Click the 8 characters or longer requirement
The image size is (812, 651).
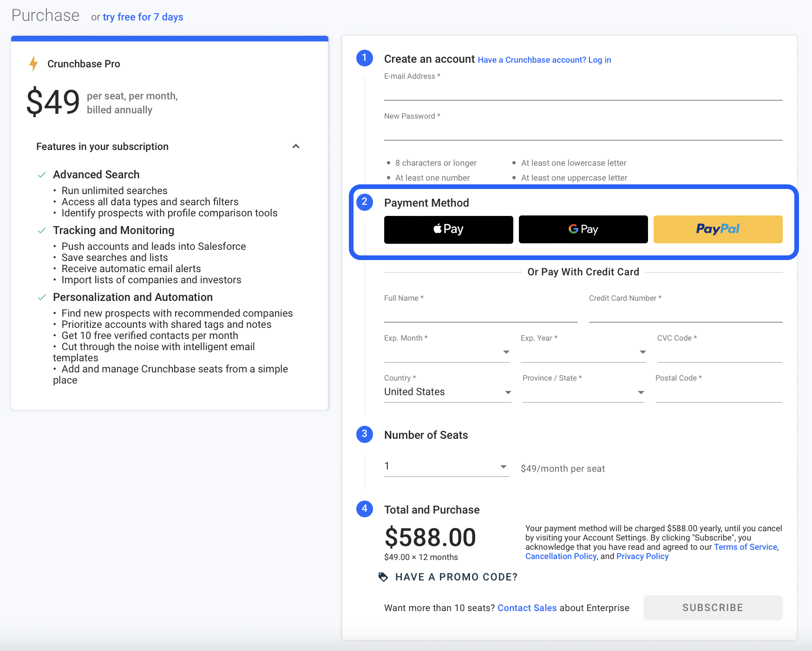[436, 163]
